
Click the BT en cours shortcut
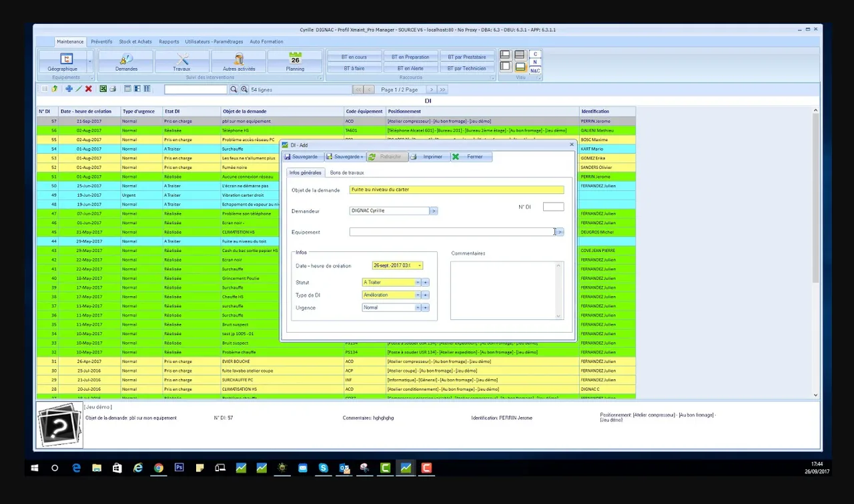tap(354, 57)
